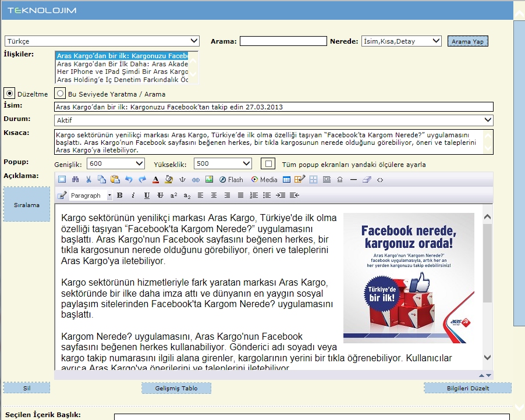Viewport: 525px width, 420px height.
Task: Click the fullscreen editor icon
Action: [x=62, y=179]
